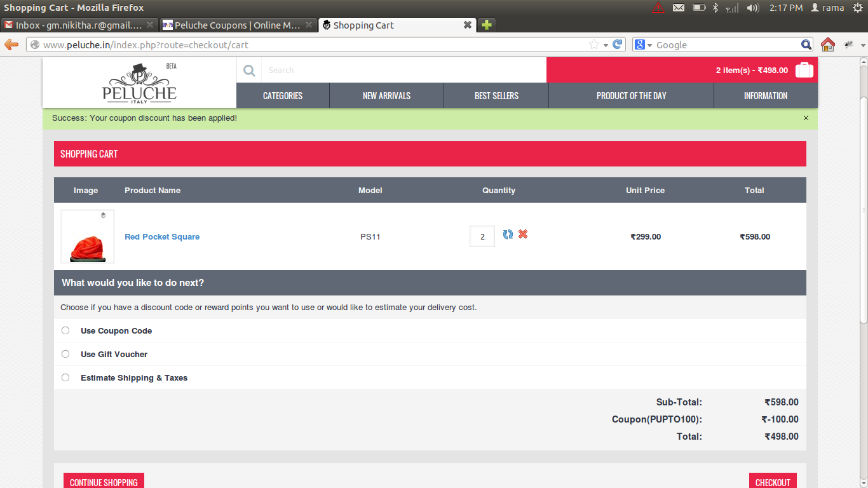Remove Red Pocket Square with red X

[523, 234]
